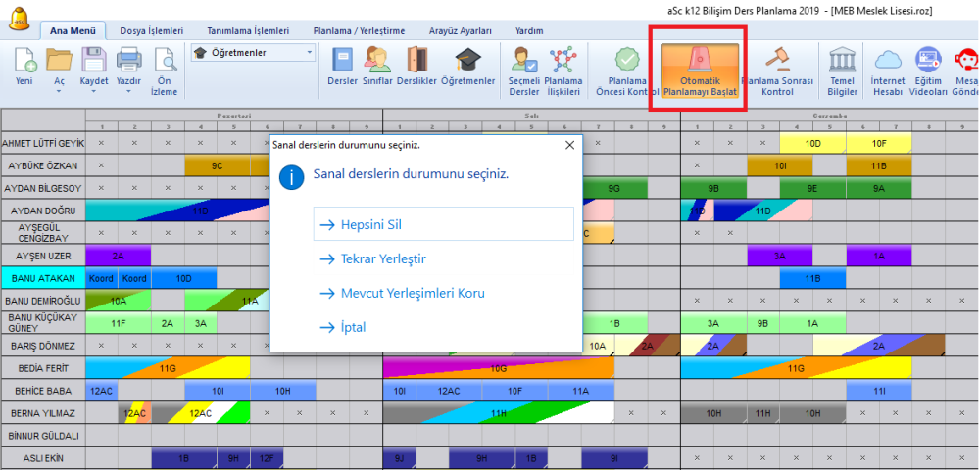Open the Dersler book icon
Screen dimensions: 980x470
click(x=342, y=66)
